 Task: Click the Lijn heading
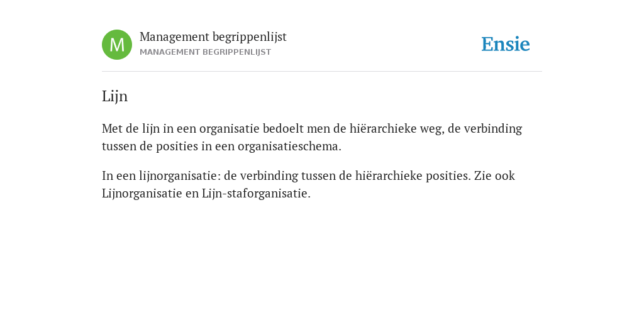[114, 96]
